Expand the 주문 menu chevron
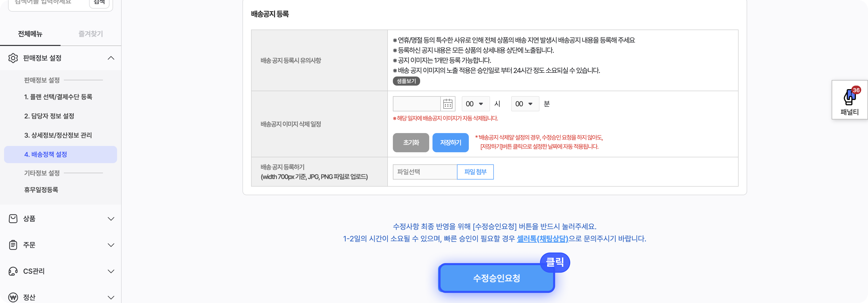 111,245
